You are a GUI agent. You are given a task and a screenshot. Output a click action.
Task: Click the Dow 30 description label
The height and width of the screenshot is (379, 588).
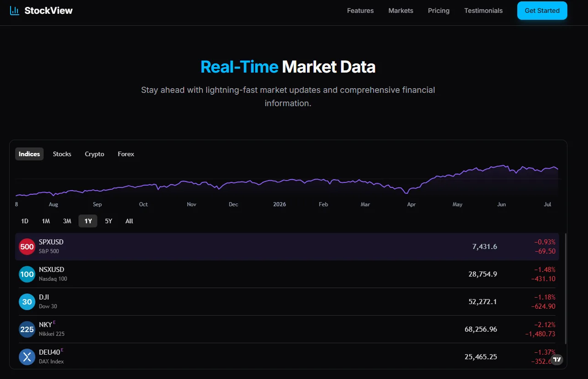click(x=48, y=306)
